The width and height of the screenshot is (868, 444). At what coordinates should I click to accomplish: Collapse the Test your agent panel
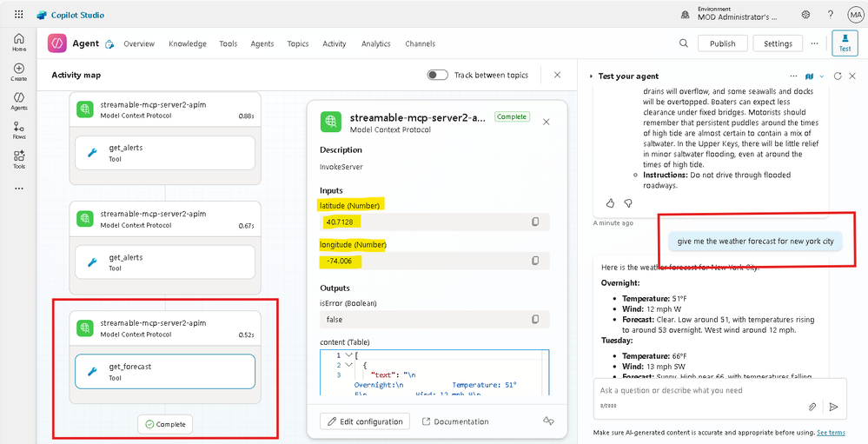pos(592,76)
